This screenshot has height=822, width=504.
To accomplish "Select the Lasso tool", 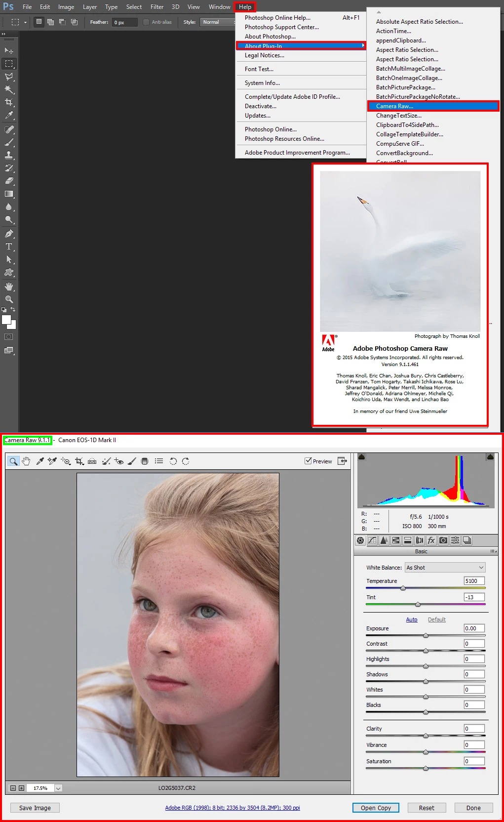I will click(x=9, y=77).
